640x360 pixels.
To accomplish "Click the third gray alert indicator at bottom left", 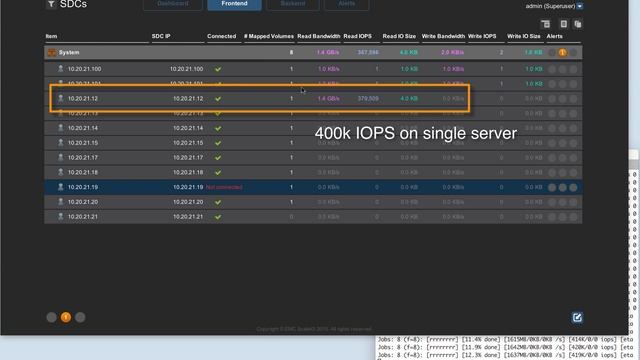I will pos(80,317).
